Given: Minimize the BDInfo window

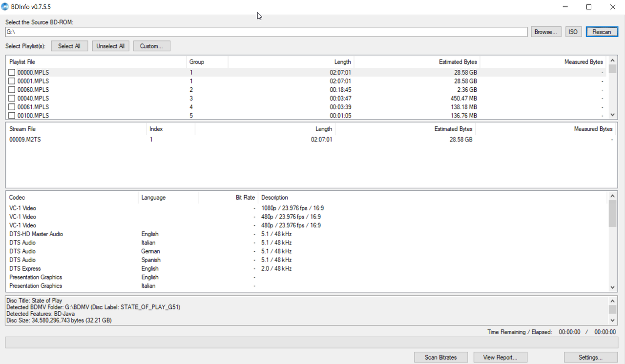Looking at the screenshot, I should point(565,7).
